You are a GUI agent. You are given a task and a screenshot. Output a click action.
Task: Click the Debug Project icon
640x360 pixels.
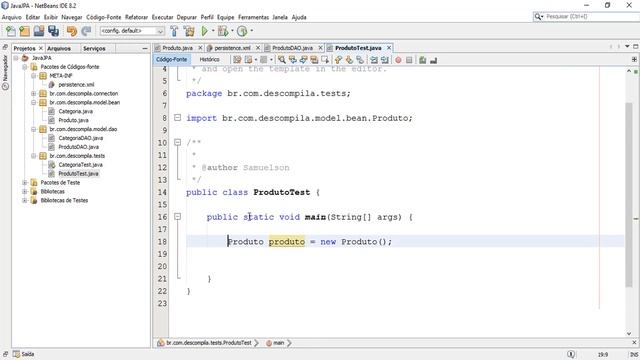click(x=223, y=31)
